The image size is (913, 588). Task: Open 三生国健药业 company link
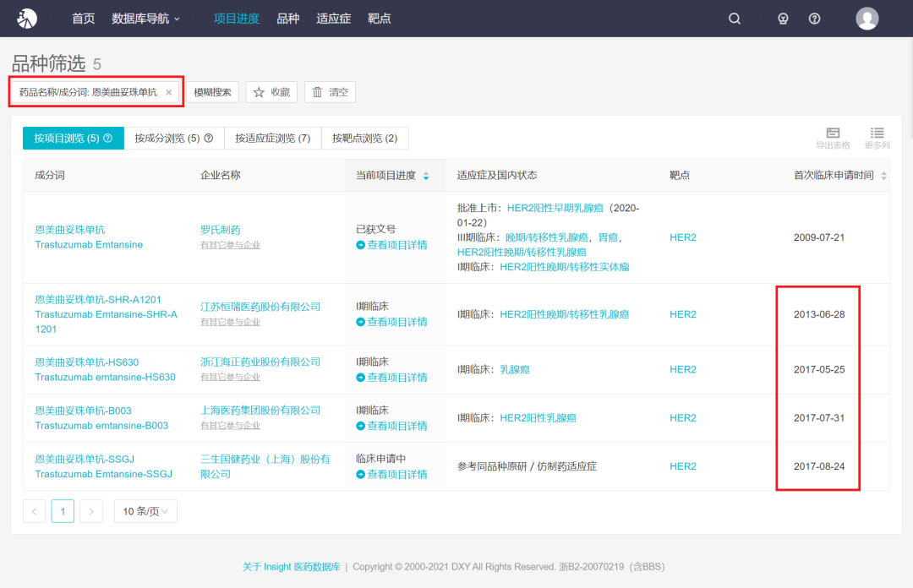pos(265,466)
